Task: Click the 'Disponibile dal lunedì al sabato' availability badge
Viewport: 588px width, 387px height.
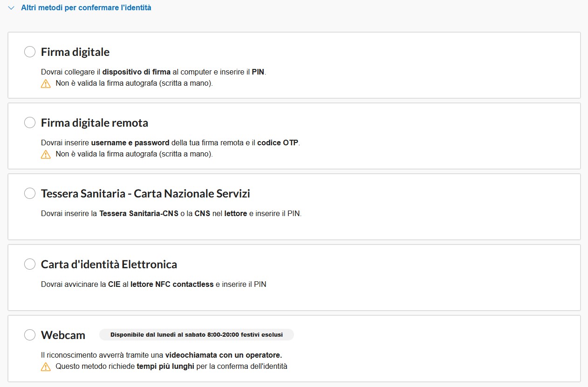Action: click(197, 335)
